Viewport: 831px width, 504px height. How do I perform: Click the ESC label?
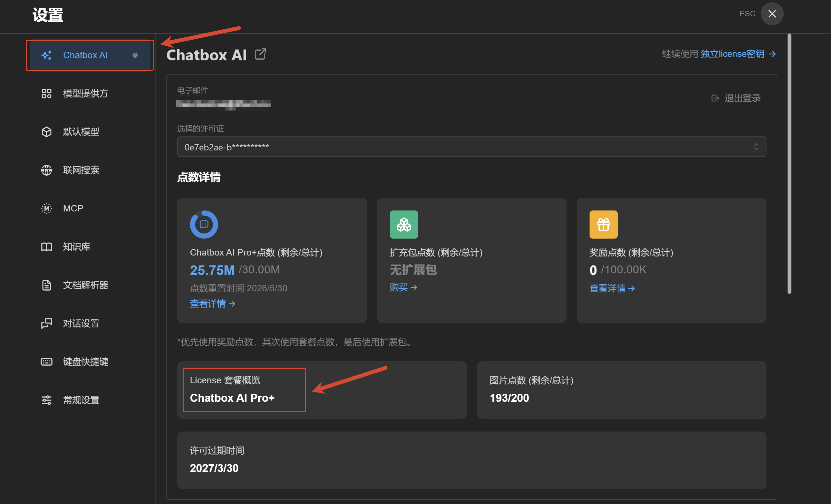tap(747, 14)
